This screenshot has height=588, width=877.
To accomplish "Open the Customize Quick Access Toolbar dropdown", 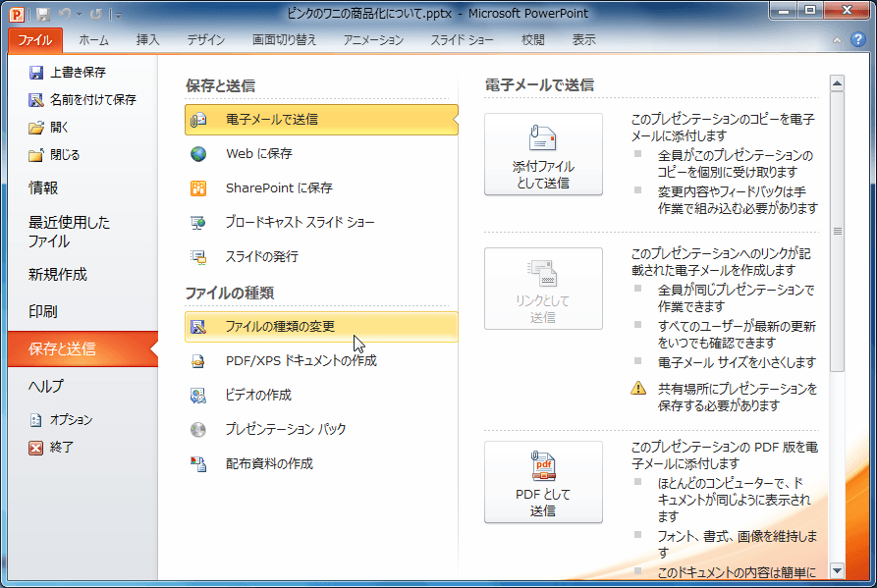I will pyautogui.click(x=117, y=15).
